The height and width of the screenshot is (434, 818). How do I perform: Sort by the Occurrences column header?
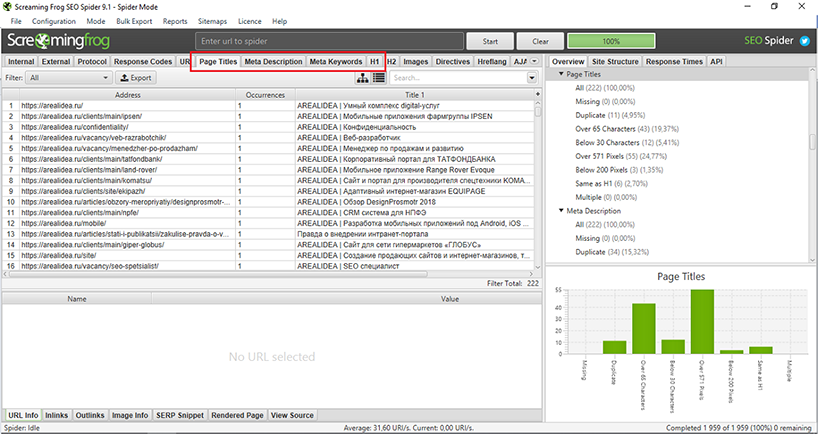(266, 95)
